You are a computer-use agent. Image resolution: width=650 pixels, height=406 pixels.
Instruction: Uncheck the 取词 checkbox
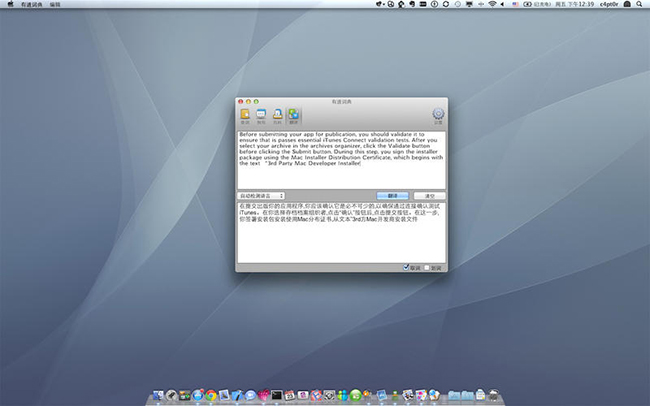coord(406,268)
